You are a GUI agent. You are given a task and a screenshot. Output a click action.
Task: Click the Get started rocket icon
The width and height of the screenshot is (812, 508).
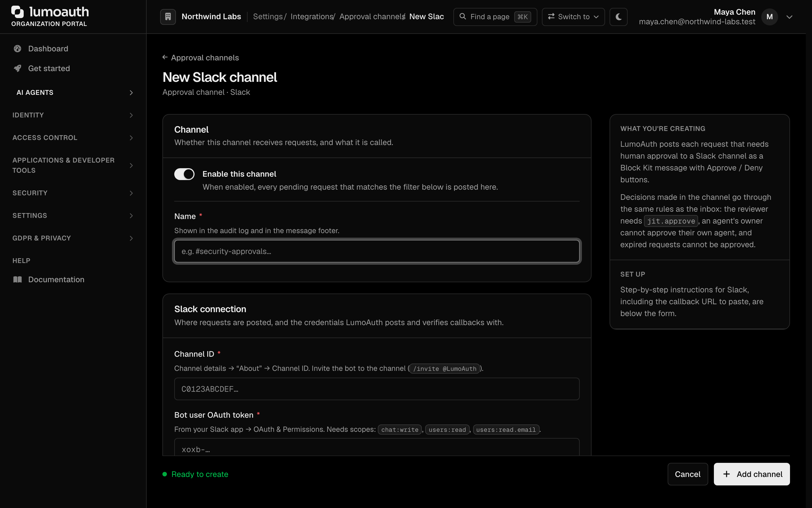pos(17,68)
